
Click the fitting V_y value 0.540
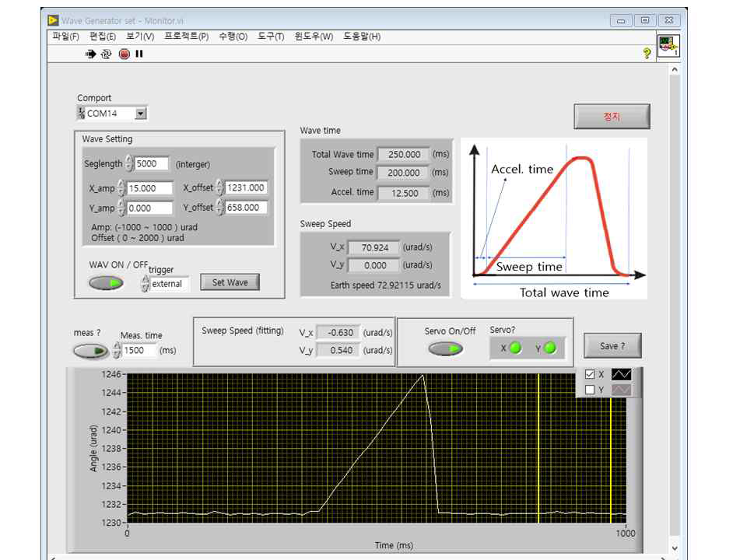click(x=338, y=350)
